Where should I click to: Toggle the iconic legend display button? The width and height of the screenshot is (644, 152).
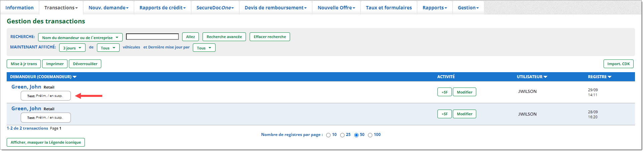tap(46, 142)
